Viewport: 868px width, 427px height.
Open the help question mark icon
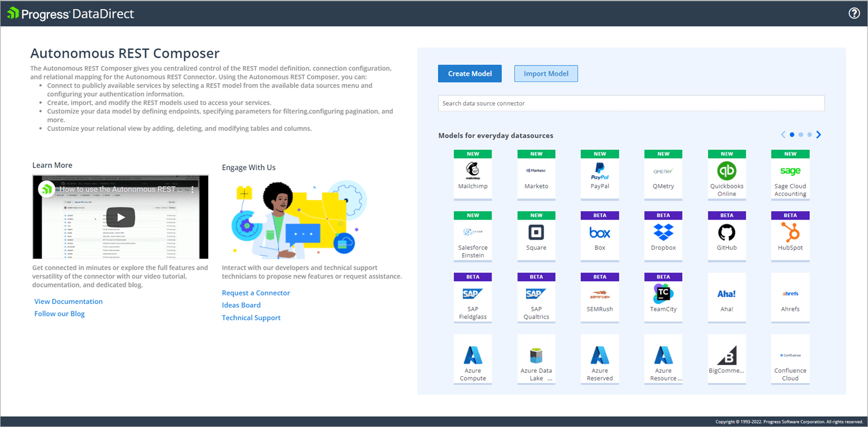[x=854, y=14]
